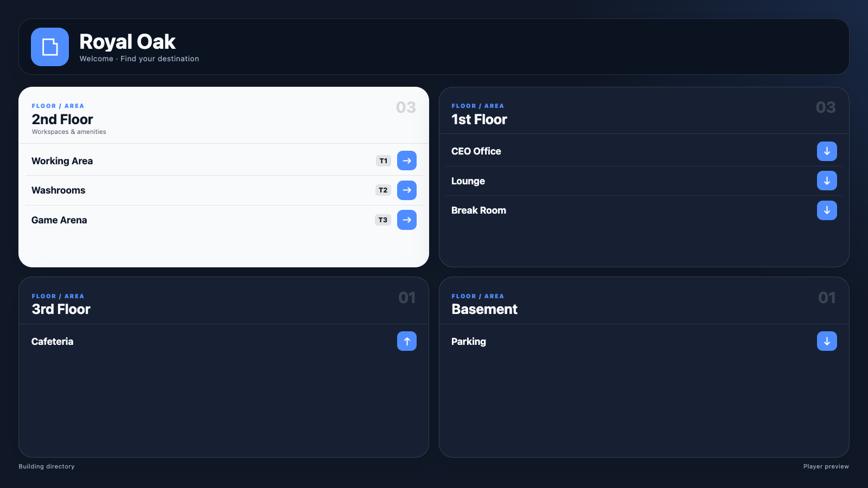Click the T3 tag on Game Arena
This screenshot has height=488, width=868.
pos(383,220)
